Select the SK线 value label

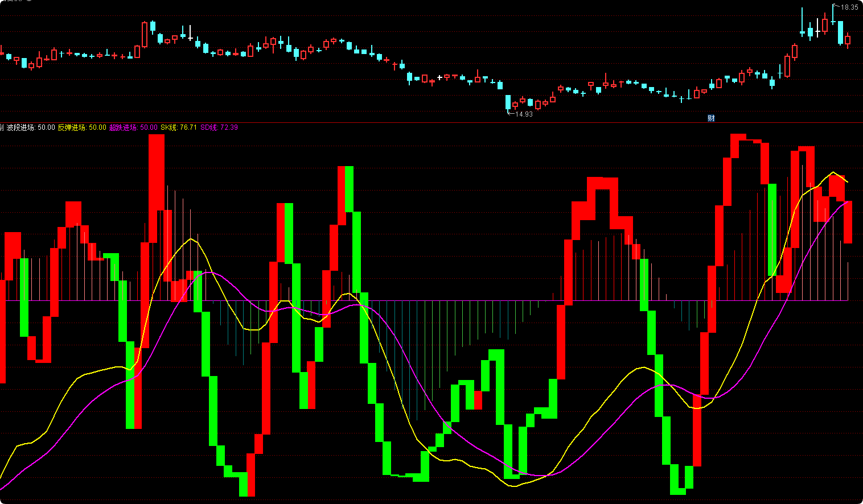coord(179,127)
